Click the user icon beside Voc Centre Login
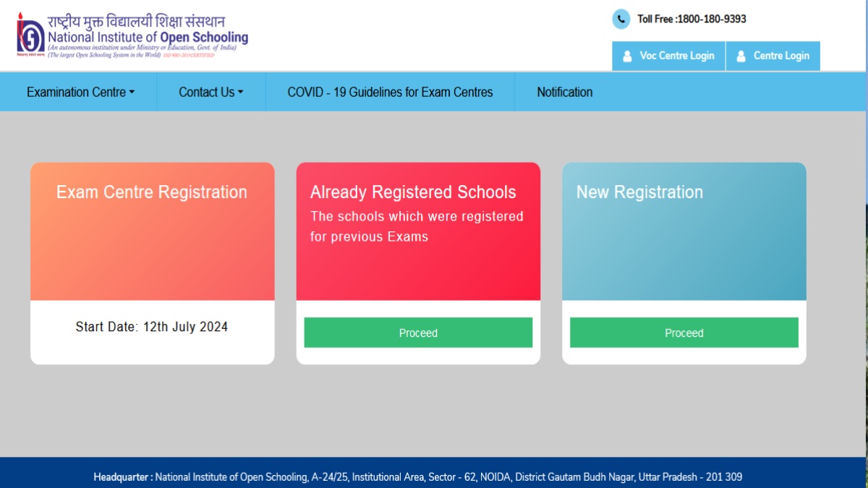 (x=627, y=56)
